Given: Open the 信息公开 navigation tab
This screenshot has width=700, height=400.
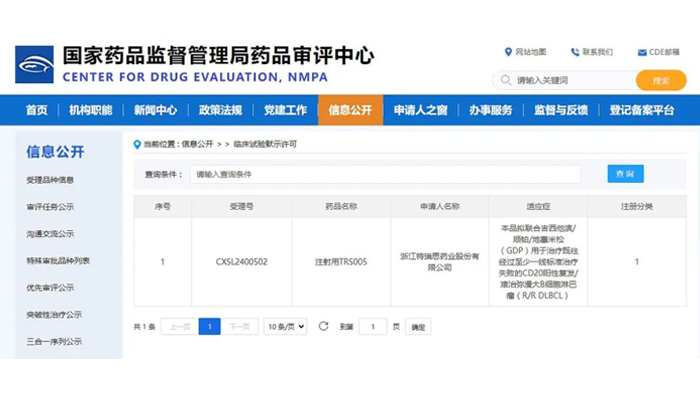Looking at the screenshot, I should click(350, 110).
